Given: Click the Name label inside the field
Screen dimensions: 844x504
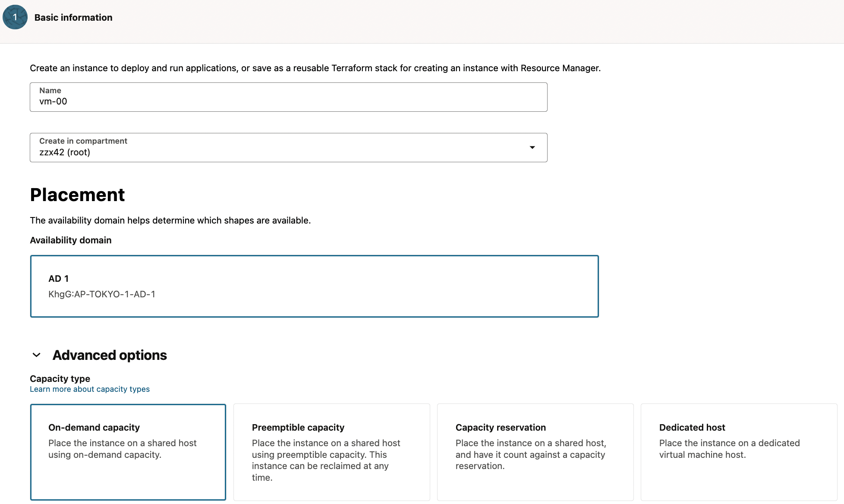Looking at the screenshot, I should 50,91.
